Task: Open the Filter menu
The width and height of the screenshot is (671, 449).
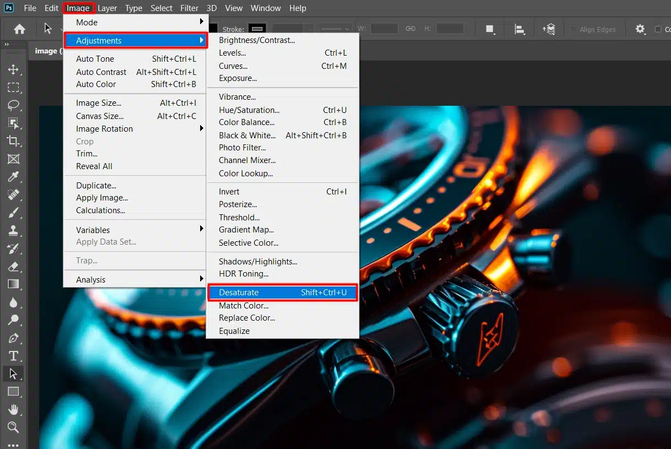Action: (x=189, y=8)
